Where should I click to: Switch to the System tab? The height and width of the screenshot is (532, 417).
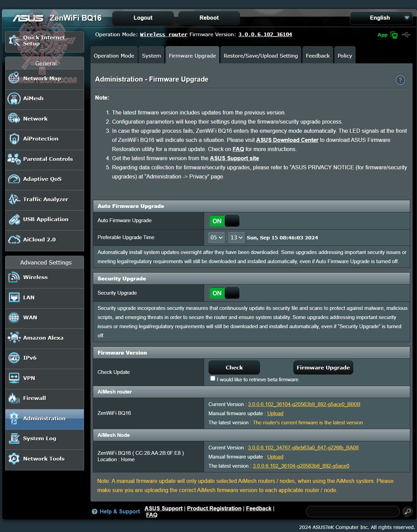pyautogui.click(x=152, y=56)
